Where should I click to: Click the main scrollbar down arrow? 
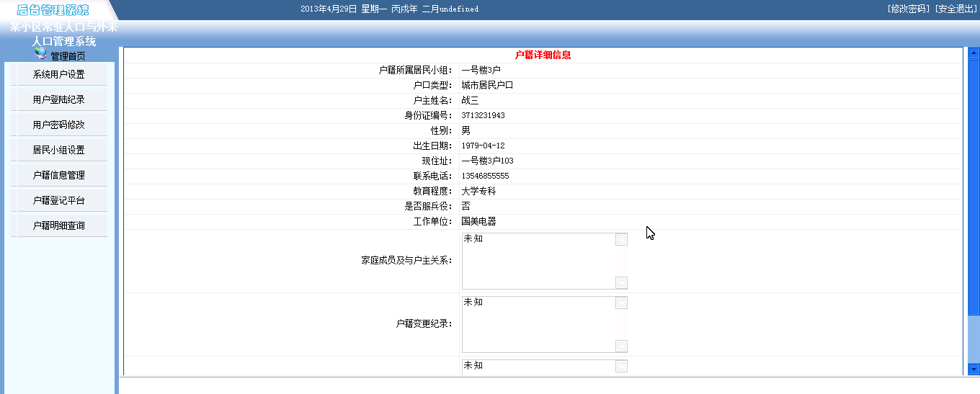pyautogui.click(x=974, y=369)
